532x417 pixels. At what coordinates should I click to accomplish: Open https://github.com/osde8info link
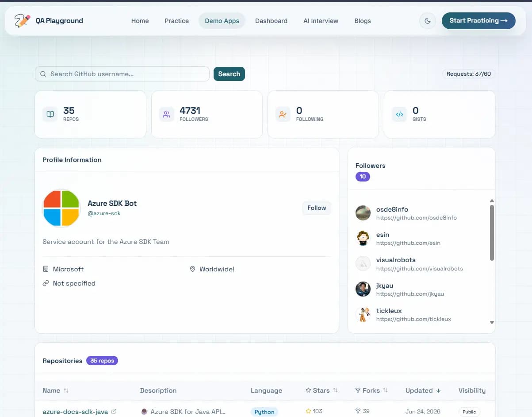417,218
